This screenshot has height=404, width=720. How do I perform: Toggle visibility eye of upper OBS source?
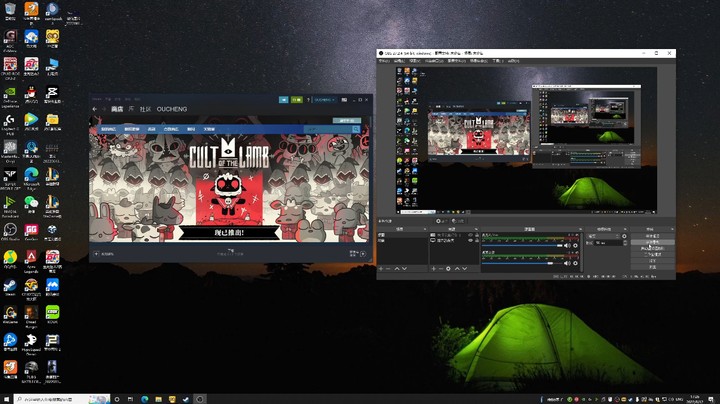point(470,235)
